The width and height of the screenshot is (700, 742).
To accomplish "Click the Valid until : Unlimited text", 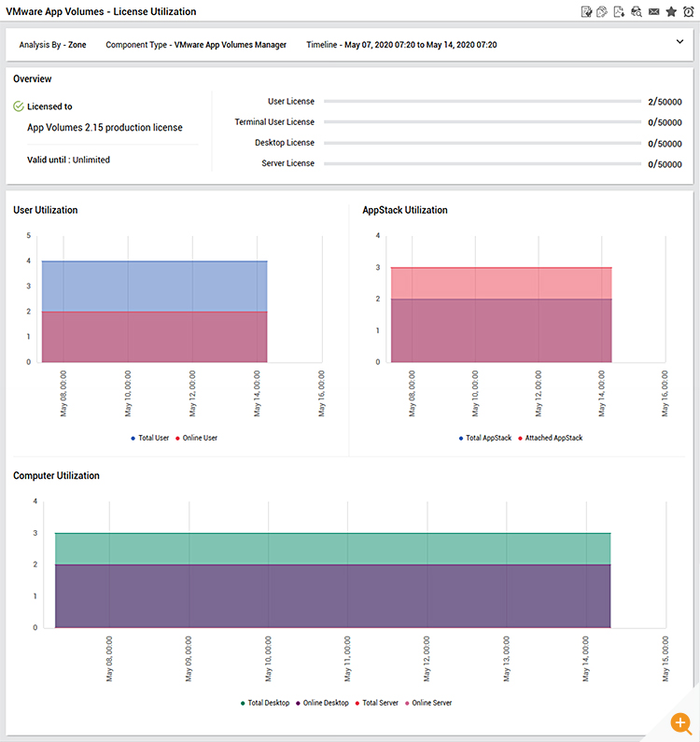I will (x=68, y=160).
